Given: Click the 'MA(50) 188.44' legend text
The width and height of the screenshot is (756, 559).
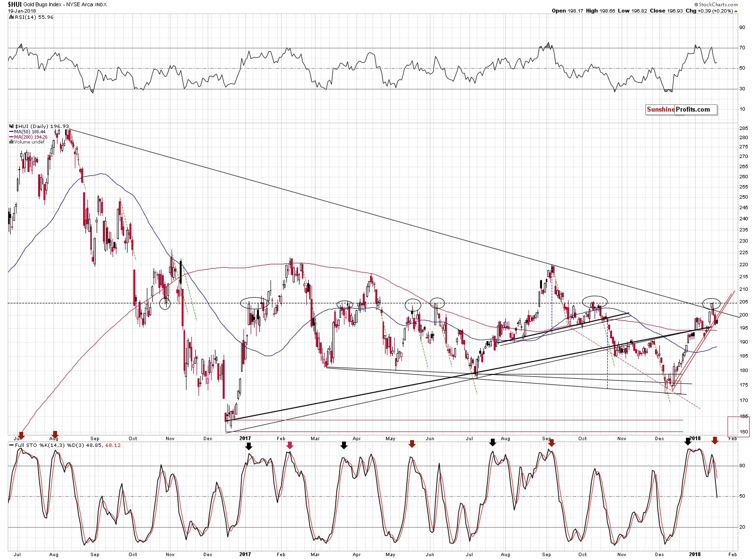Looking at the screenshot, I should [30, 131].
